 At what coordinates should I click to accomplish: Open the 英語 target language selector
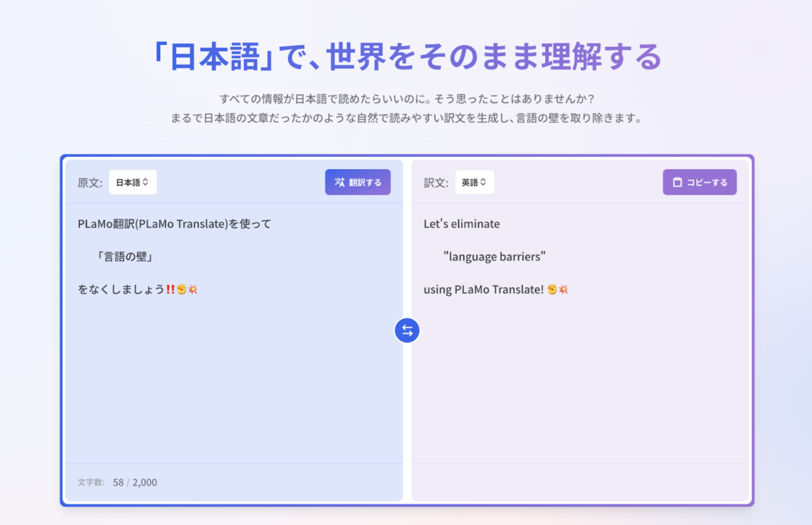(474, 182)
